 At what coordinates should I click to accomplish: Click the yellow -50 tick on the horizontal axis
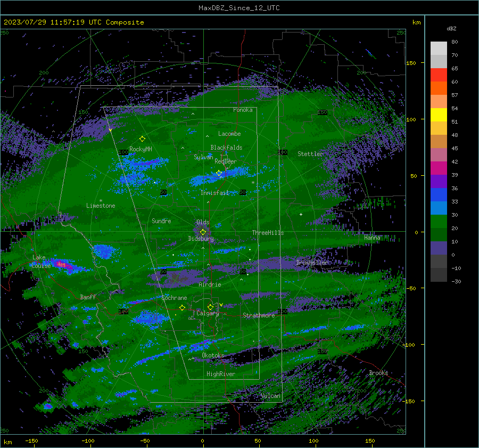coord(145,441)
